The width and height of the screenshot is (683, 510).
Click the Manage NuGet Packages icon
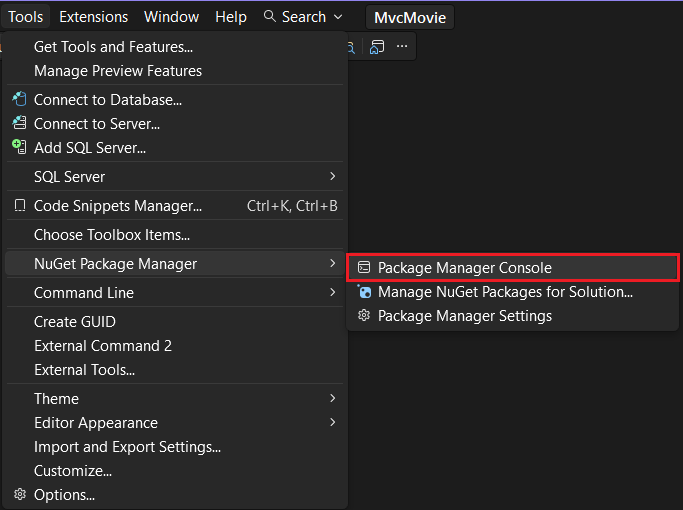click(x=364, y=291)
